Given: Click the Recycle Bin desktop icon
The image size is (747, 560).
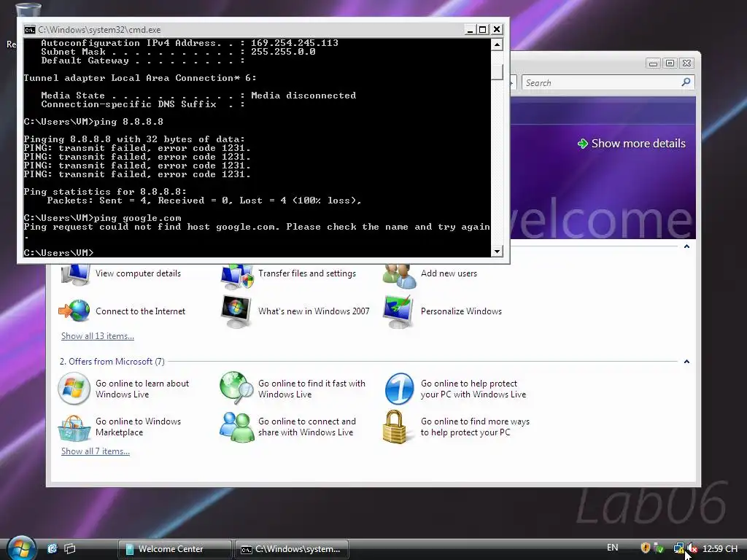Looking at the screenshot, I should tap(27, 9).
